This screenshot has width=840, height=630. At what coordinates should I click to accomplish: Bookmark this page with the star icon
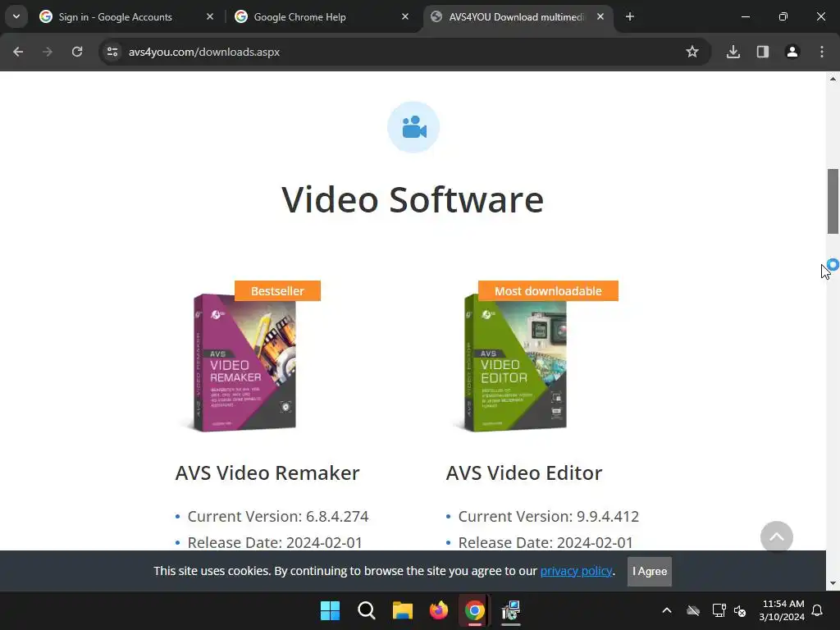click(692, 52)
